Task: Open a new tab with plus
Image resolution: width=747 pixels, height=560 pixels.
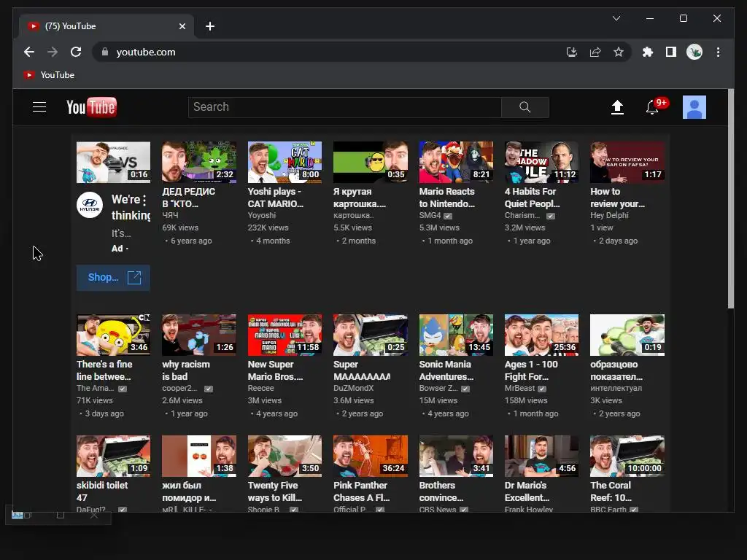Action: (210, 26)
